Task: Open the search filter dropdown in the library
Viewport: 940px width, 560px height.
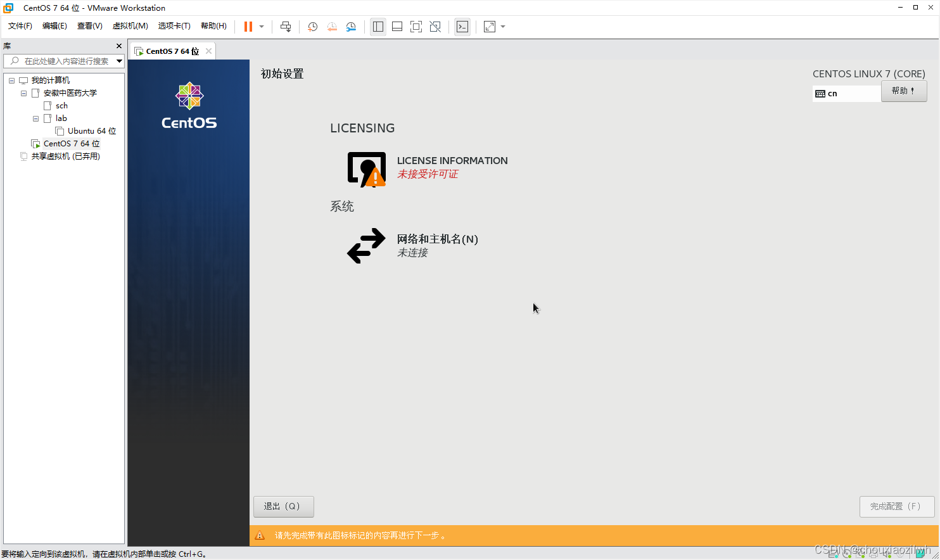Action: point(119,61)
